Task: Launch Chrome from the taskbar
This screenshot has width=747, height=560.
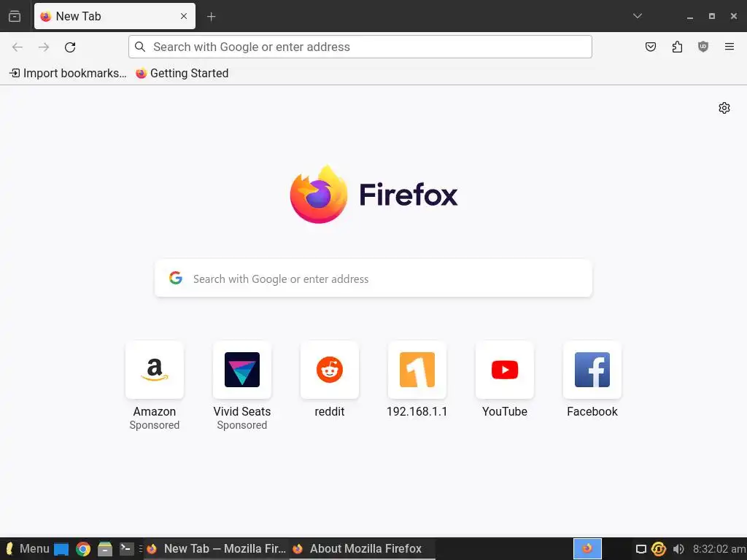Action: [x=83, y=549]
